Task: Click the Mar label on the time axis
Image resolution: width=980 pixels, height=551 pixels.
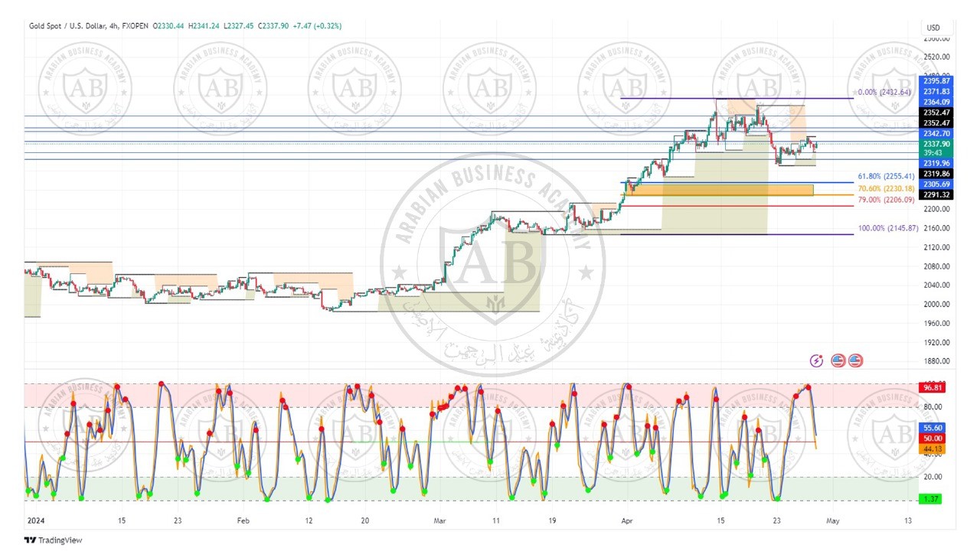Action: click(439, 520)
